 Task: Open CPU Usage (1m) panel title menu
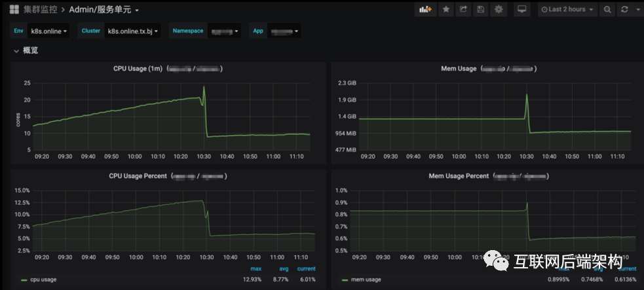click(x=168, y=69)
